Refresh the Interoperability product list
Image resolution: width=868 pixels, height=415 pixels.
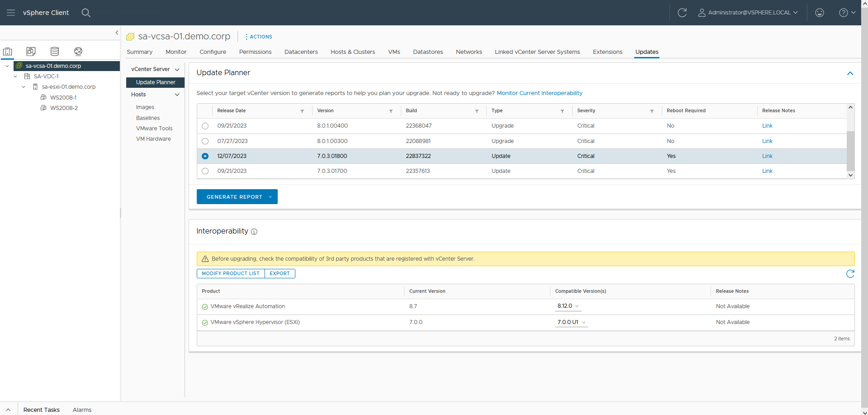point(850,274)
